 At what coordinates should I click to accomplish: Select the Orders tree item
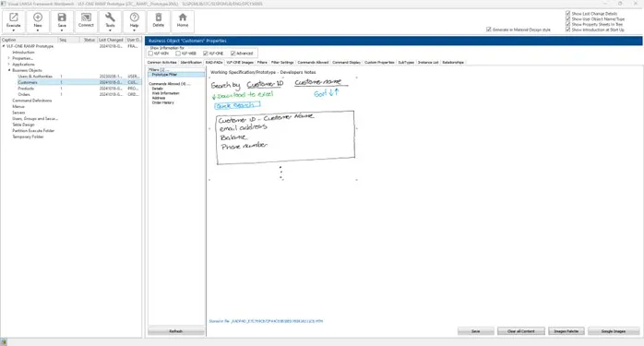(x=24, y=94)
